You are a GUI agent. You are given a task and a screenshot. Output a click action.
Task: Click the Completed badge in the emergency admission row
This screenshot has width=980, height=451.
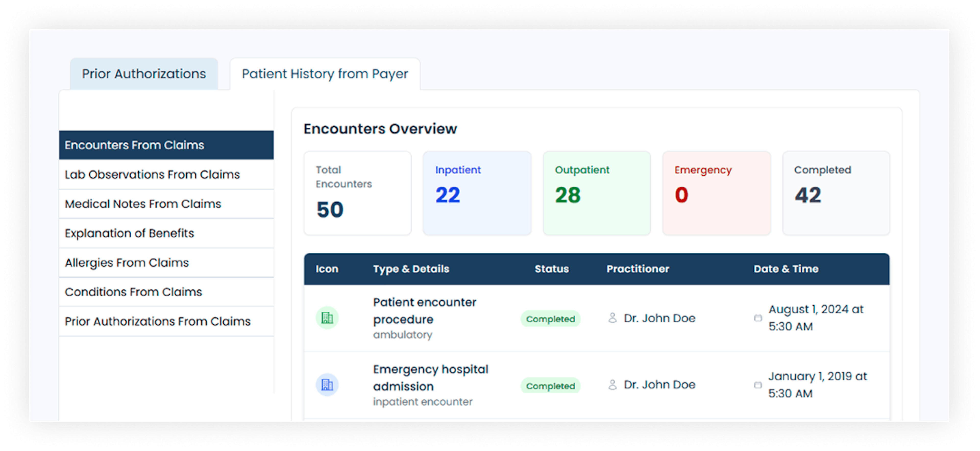pos(550,386)
